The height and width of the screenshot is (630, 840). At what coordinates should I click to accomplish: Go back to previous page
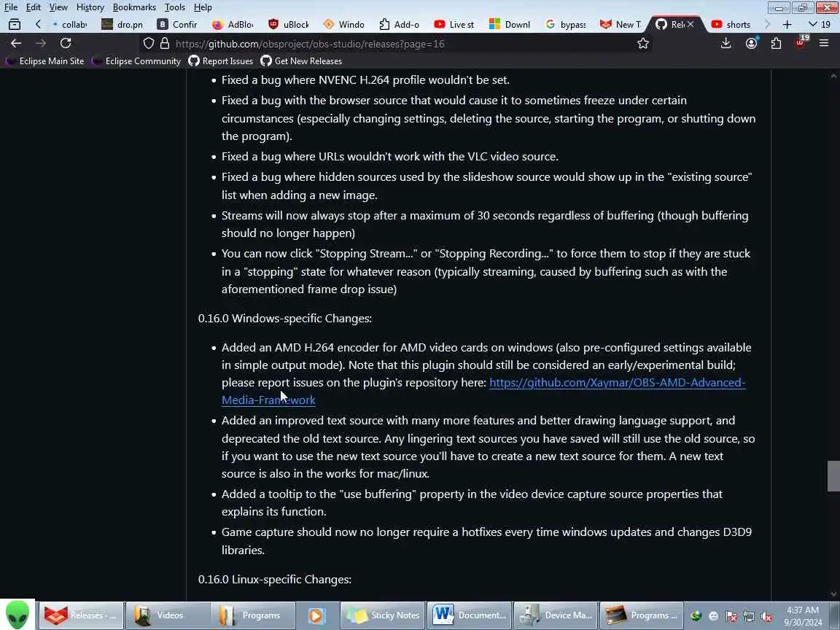tap(16, 44)
